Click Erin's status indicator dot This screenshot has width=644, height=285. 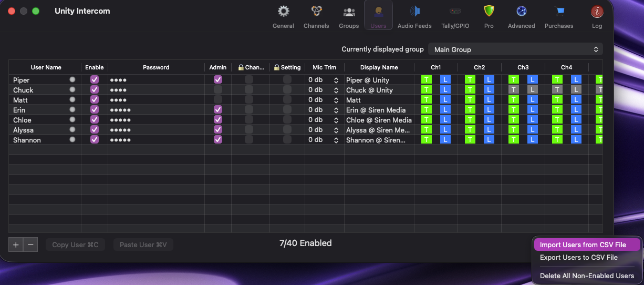(72, 109)
